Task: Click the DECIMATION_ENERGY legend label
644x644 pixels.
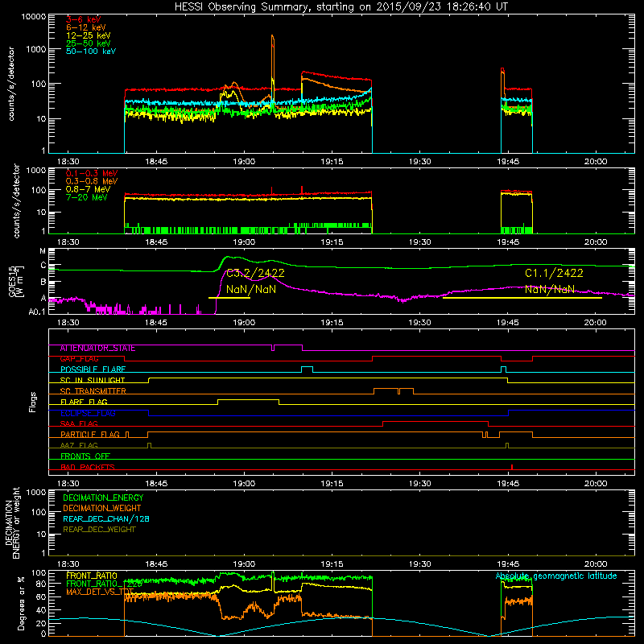Action: coord(103,497)
